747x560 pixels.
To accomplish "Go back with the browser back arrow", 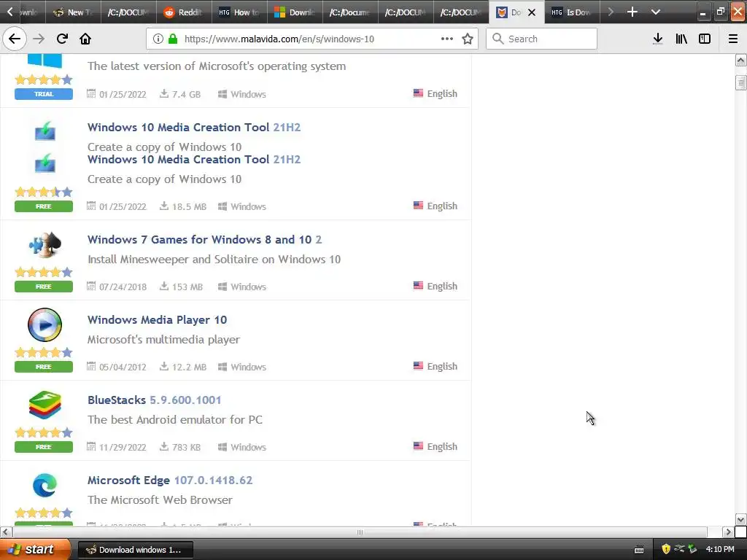I will (x=15, y=39).
